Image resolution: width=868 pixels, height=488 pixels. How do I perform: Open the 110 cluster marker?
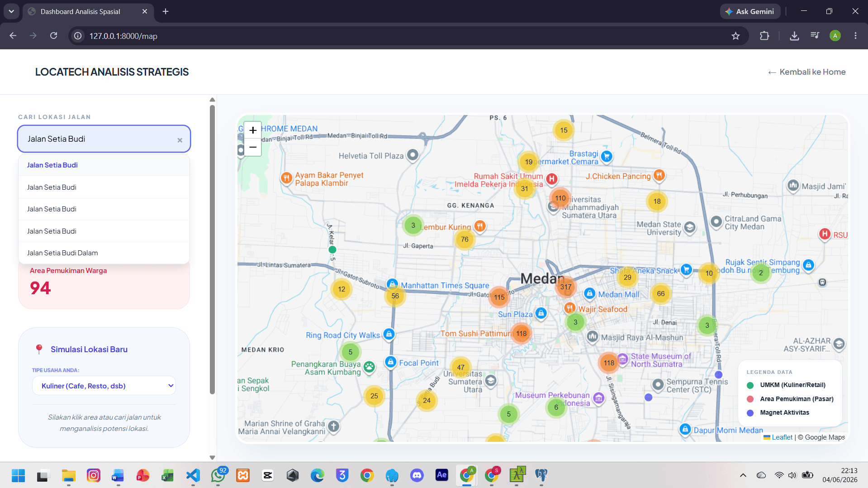[560, 198]
